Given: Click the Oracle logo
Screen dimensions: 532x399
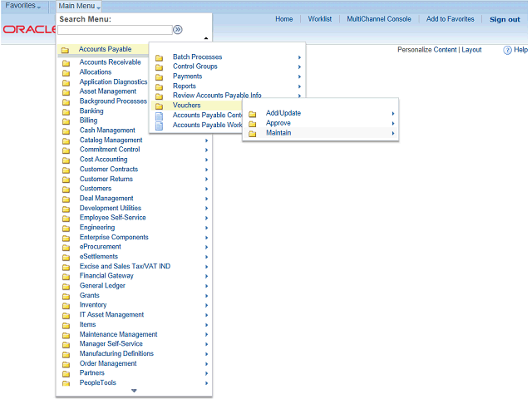Looking at the screenshot, I should pyautogui.click(x=30, y=30).
